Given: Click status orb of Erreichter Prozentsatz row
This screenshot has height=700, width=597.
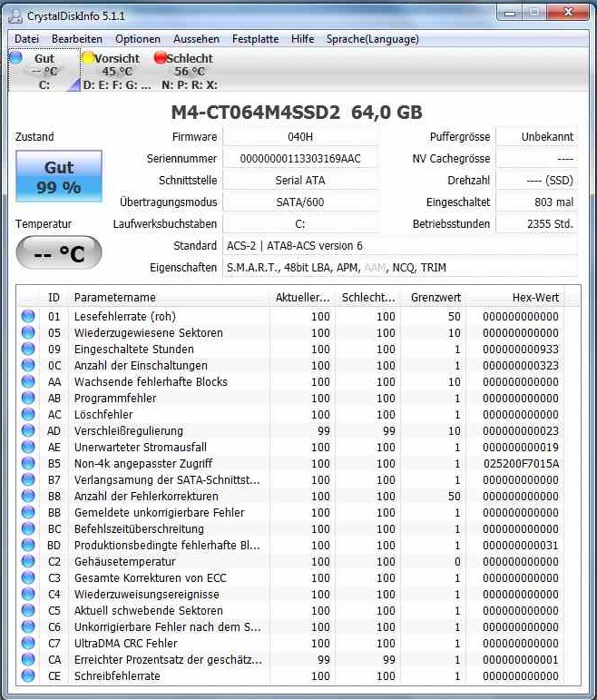Looking at the screenshot, I should [x=28, y=659].
